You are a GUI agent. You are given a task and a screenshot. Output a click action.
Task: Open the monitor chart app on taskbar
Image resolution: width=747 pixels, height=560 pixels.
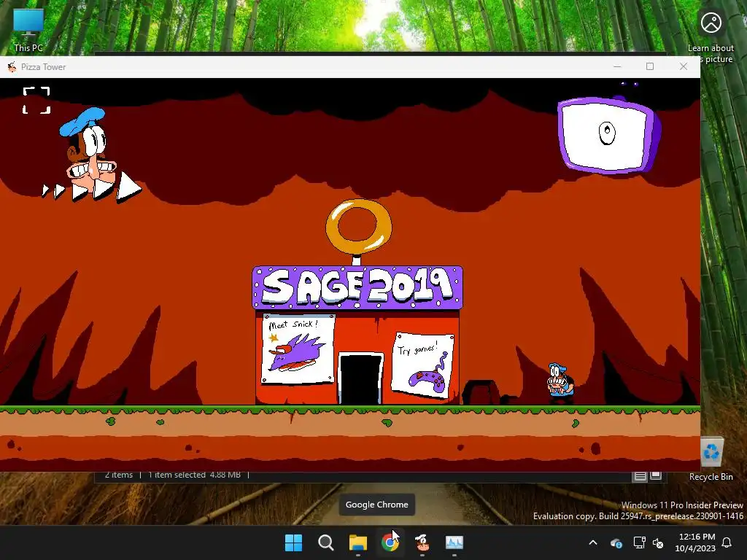[x=454, y=542]
